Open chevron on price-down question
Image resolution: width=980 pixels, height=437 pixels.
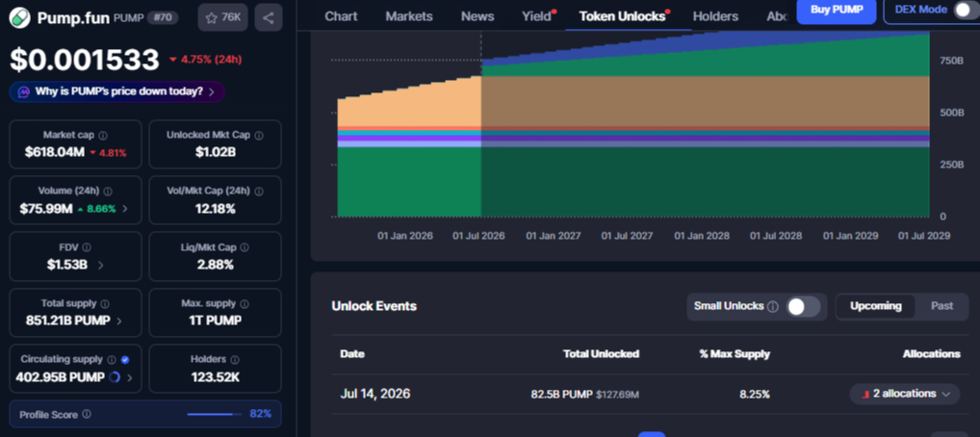click(x=211, y=91)
